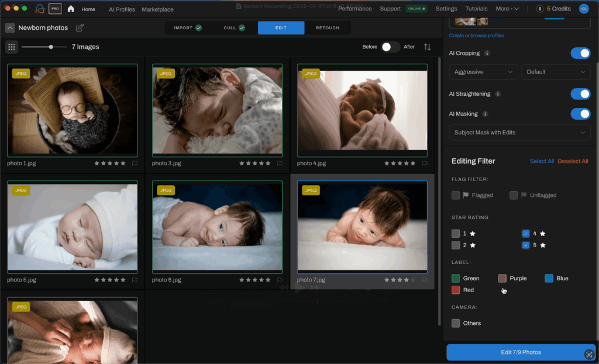Expand the More menu in the top bar
Viewport: 599px width, 364px height.
507,8
